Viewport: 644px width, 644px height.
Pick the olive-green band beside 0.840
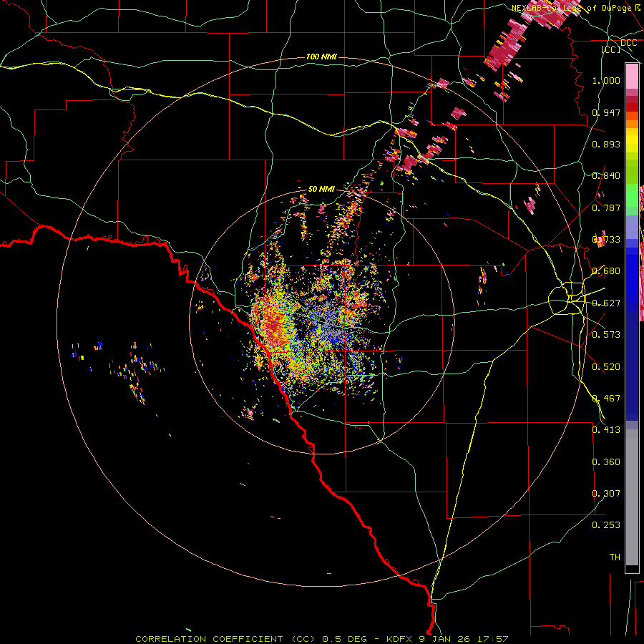[x=632, y=172]
